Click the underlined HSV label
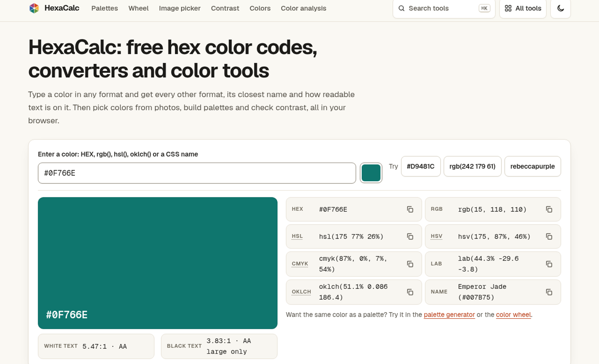The height and width of the screenshot is (364, 599). (436, 236)
